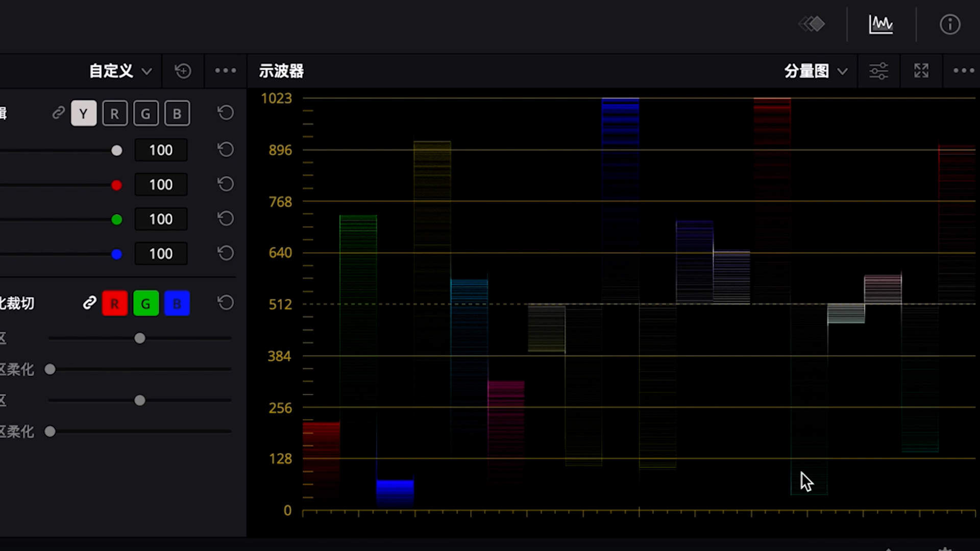980x551 pixels.
Task: Open the scope panel three-dot options menu
Action: coord(964,71)
